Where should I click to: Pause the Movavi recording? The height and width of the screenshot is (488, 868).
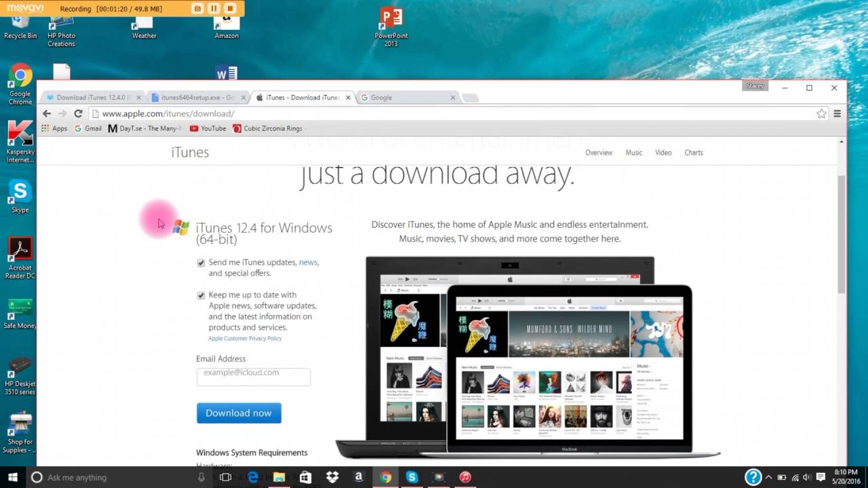point(214,9)
